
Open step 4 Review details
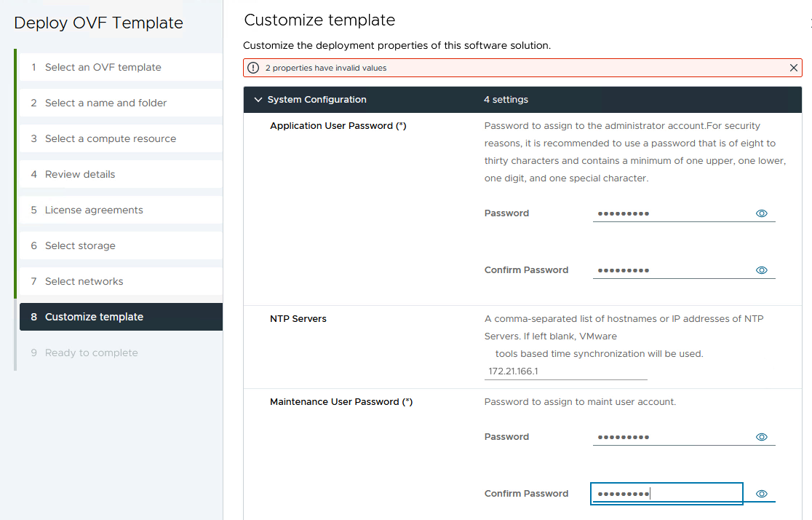pos(80,174)
